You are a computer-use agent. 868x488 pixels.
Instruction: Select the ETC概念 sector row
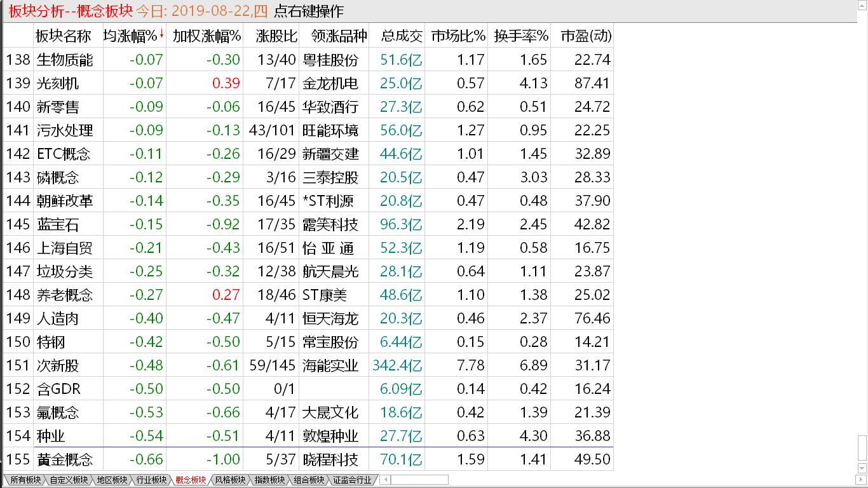tap(308, 154)
